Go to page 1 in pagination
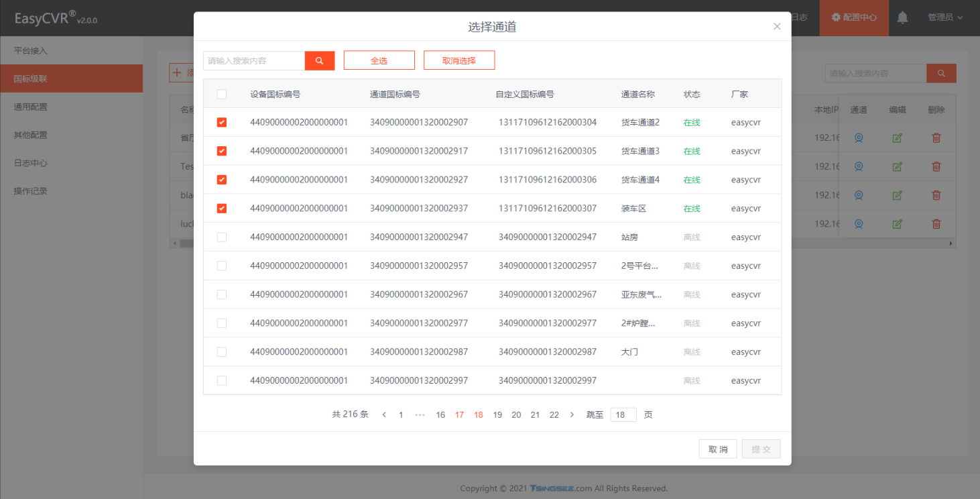The height and width of the screenshot is (499, 980). click(401, 414)
